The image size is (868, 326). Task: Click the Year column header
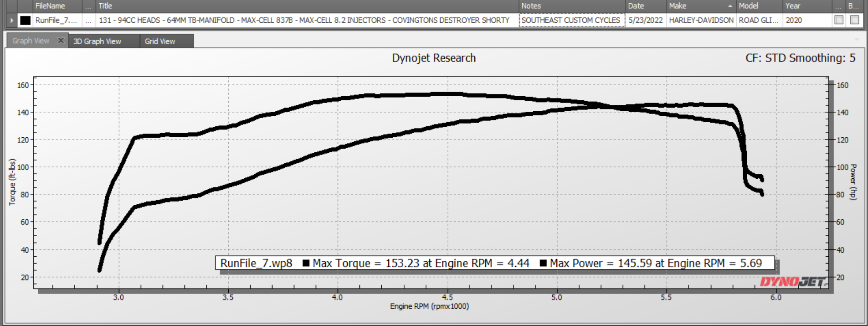(807, 6)
